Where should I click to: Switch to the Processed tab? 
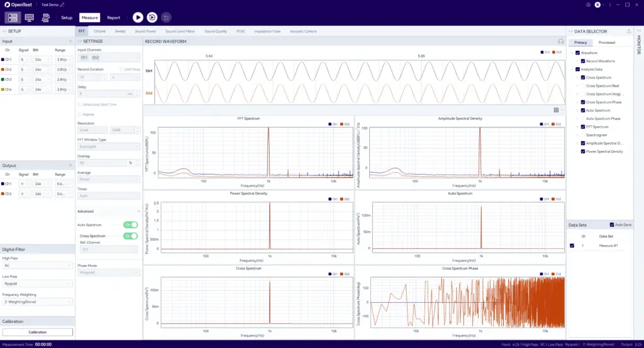[607, 43]
